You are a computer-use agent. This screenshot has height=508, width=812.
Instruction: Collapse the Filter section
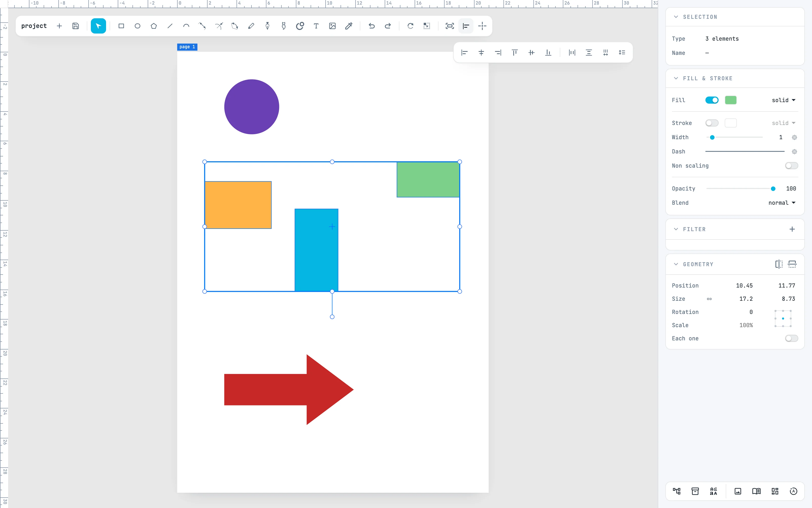pos(676,229)
